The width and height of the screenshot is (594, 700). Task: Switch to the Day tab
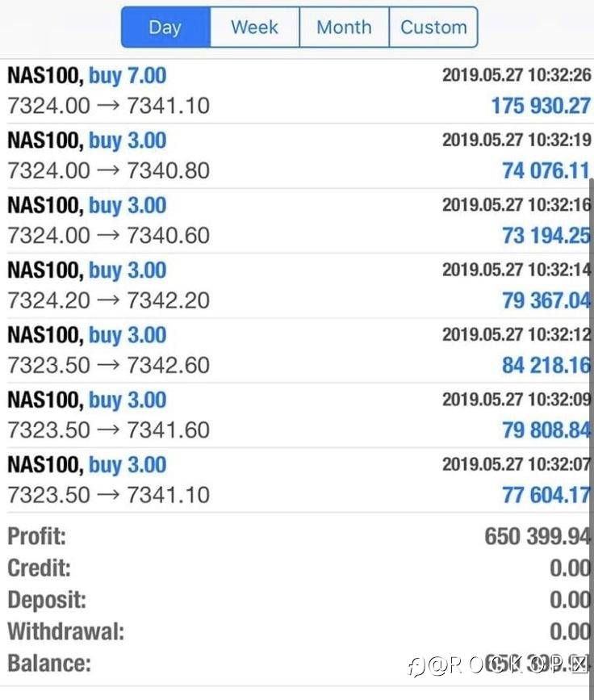tap(165, 27)
